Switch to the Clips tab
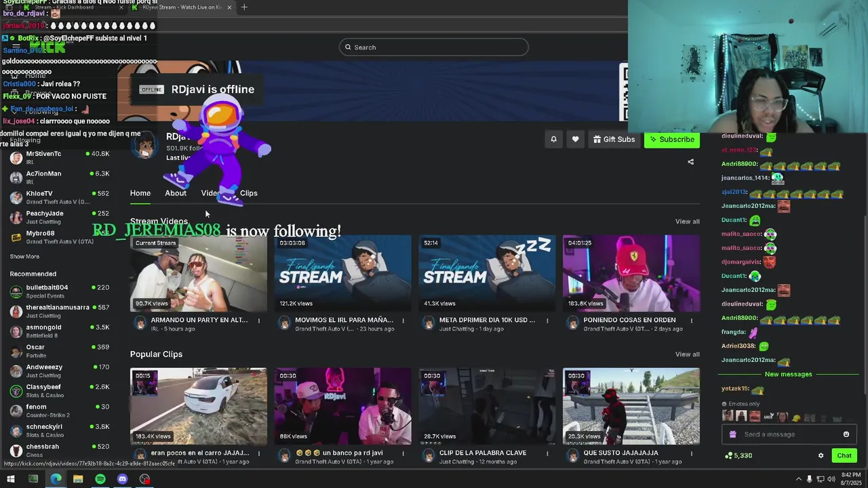Viewport: 868px width, 488px height. click(x=249, y=193)
